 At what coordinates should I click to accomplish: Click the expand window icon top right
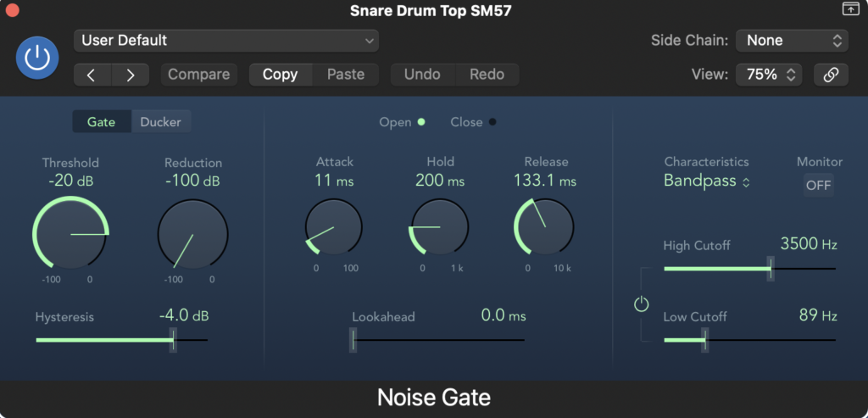click(849, 9)
